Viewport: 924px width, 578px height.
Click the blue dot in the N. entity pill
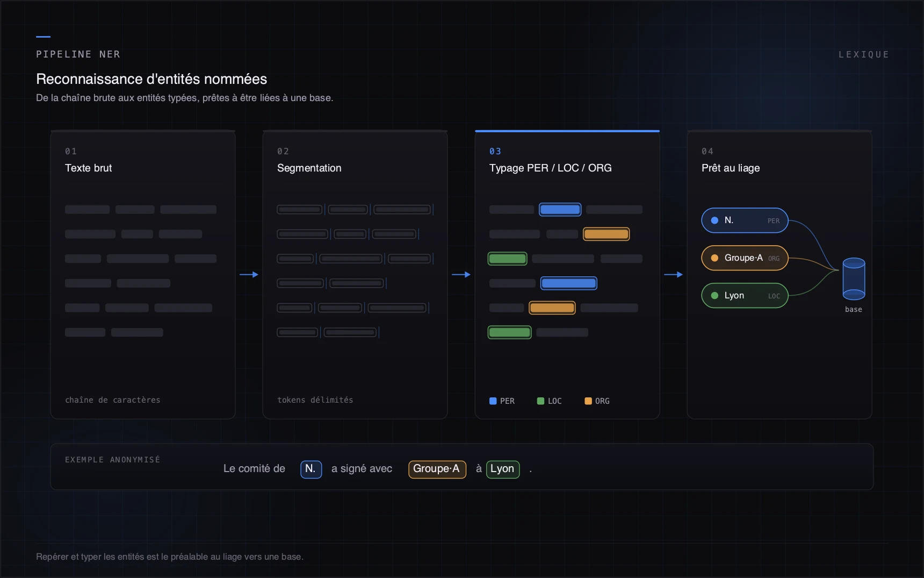coord(714,220)
